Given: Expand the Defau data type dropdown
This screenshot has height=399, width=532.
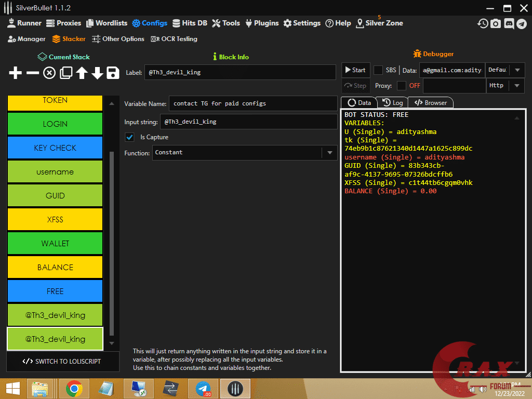Looking at the screenshot, I should pos(517,70).
